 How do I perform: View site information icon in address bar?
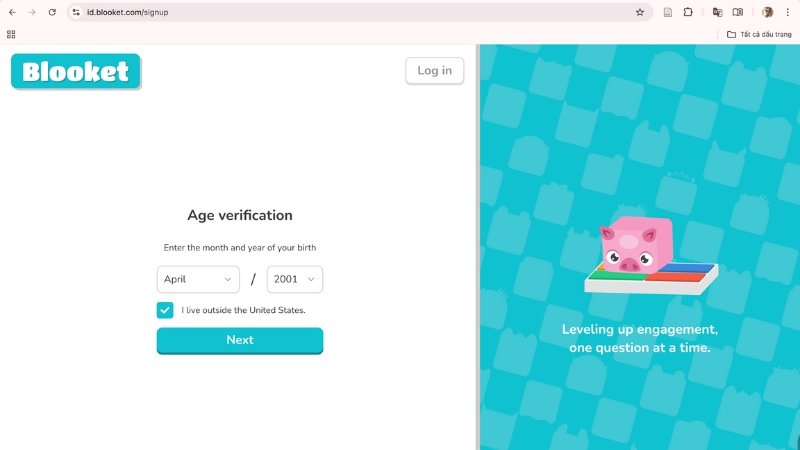tap(76, 12)
